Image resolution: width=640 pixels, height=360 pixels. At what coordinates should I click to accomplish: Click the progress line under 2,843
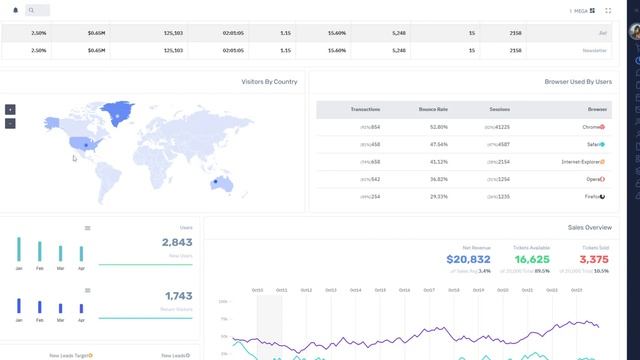coord(146,264)
